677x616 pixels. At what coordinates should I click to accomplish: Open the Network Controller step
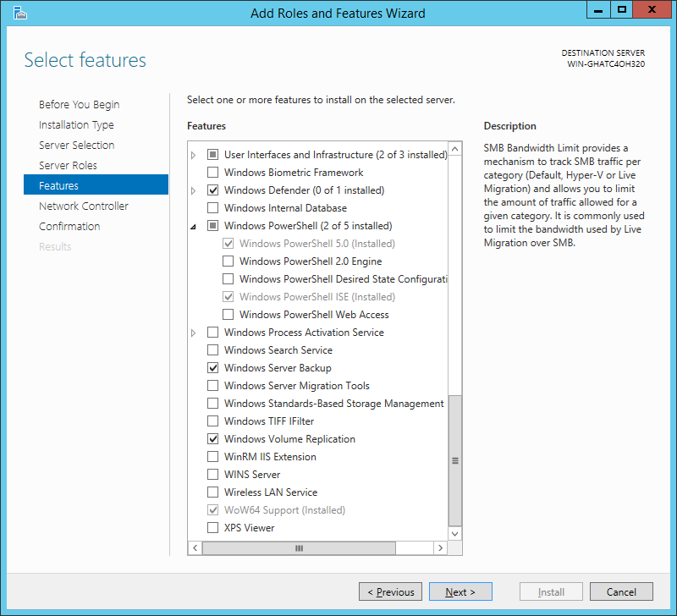[x=83, y=206]
